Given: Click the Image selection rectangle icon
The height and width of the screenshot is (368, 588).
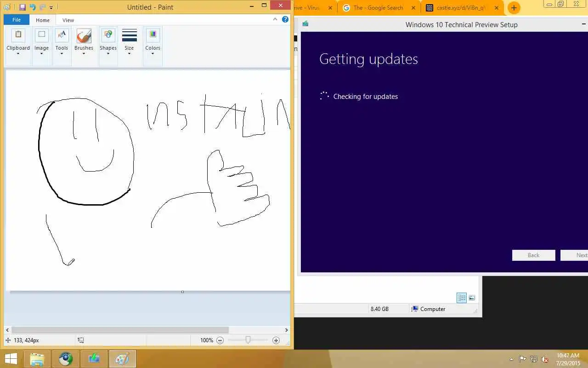Looking at the screenshot, I should pyautogui.click(x=41, y=35).
